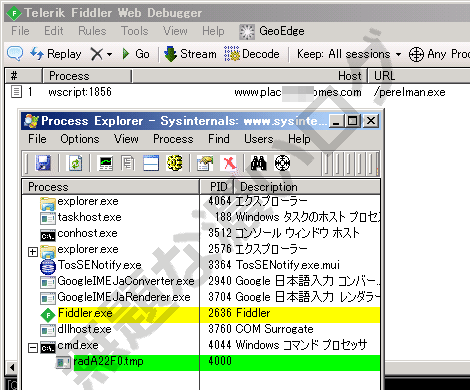Screen dimensions: 470x390
Task: Select GoogleIMEJaRenderer.exe process row
Action: 201,297
